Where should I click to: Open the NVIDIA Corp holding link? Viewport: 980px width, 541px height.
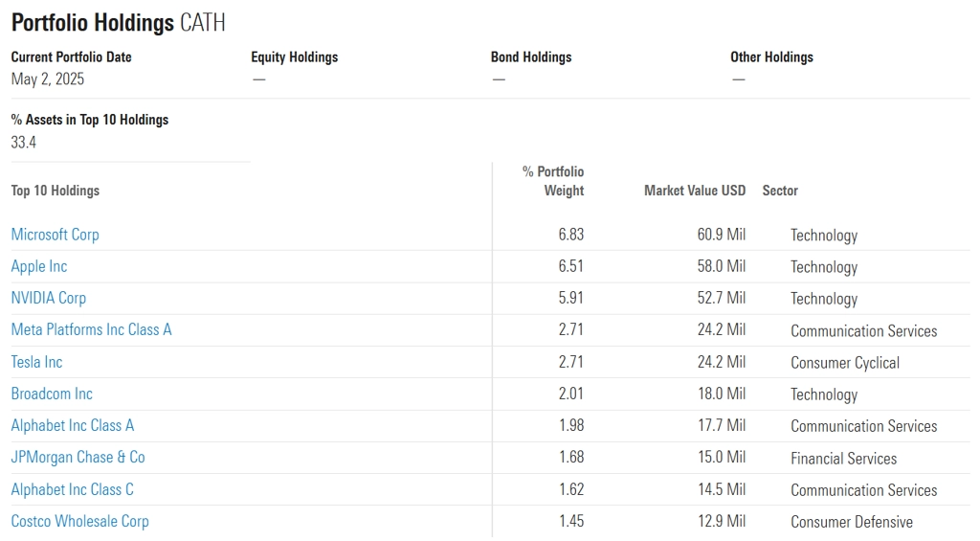(49, 299)
